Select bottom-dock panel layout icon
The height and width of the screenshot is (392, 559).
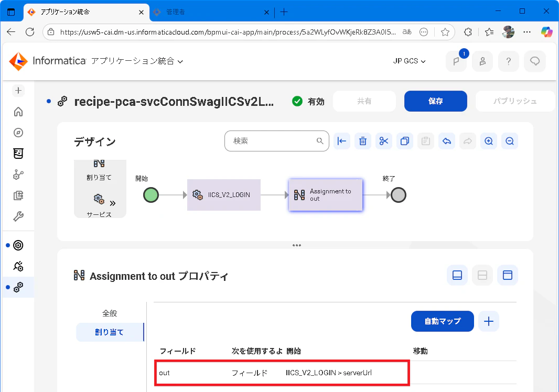(x=457, y=275)
